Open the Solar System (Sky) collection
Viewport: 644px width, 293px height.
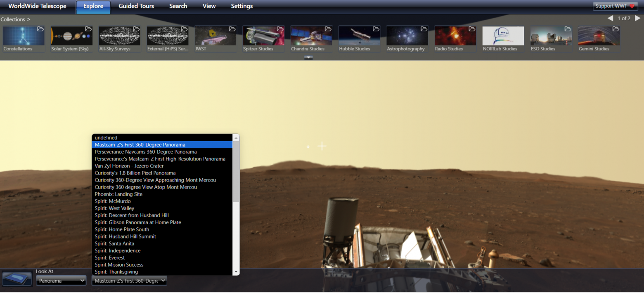71,39
